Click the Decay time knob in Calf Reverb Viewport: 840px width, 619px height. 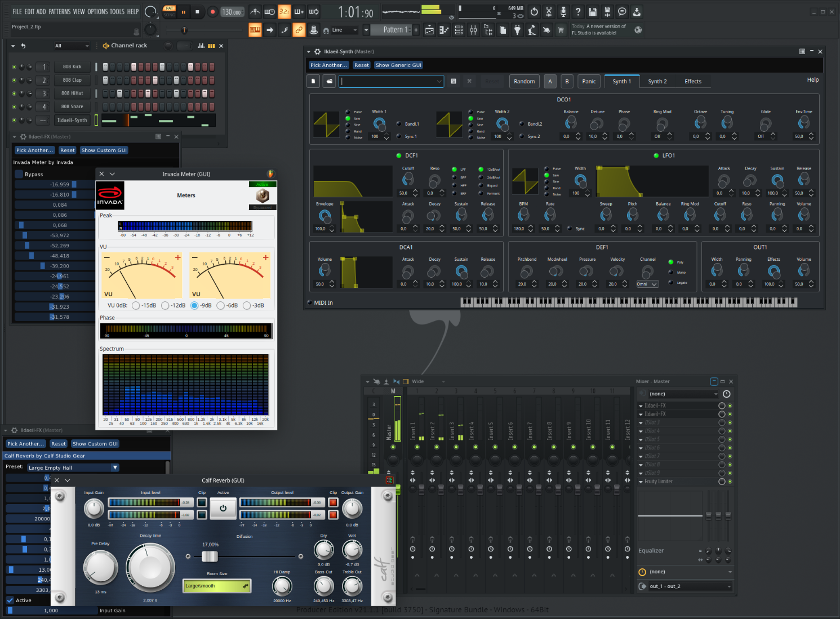(150, 567)
